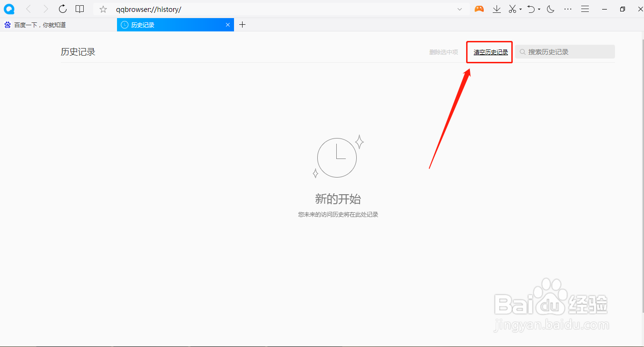
Task: Click the 删除选中项 link
Action: 444,52
